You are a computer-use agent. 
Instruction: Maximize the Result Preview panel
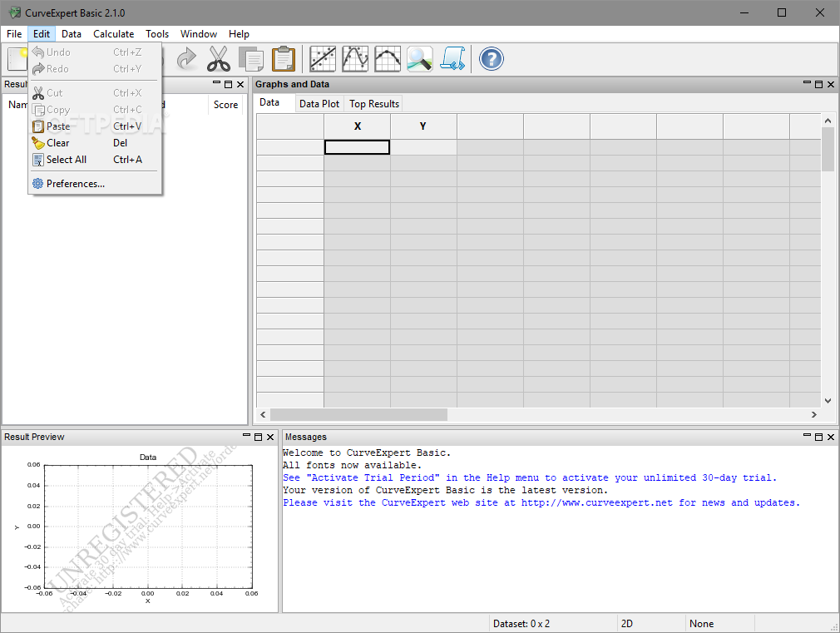coord(258,437)
